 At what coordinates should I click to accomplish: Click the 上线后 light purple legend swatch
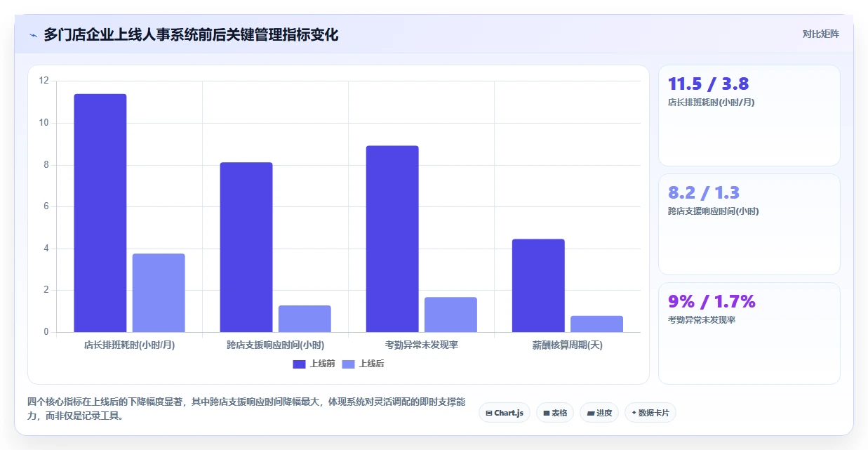(x=348, y=364)
